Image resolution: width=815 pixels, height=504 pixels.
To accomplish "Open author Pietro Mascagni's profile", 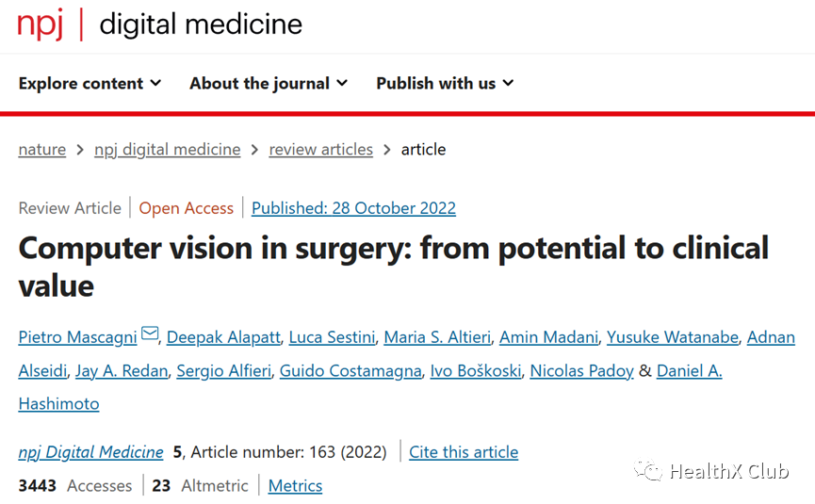I will click(x=77, y=337).
